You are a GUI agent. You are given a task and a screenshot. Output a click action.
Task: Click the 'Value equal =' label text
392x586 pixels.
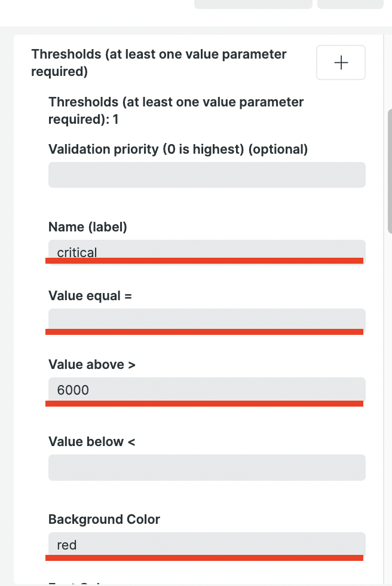[x=90, y=295]
